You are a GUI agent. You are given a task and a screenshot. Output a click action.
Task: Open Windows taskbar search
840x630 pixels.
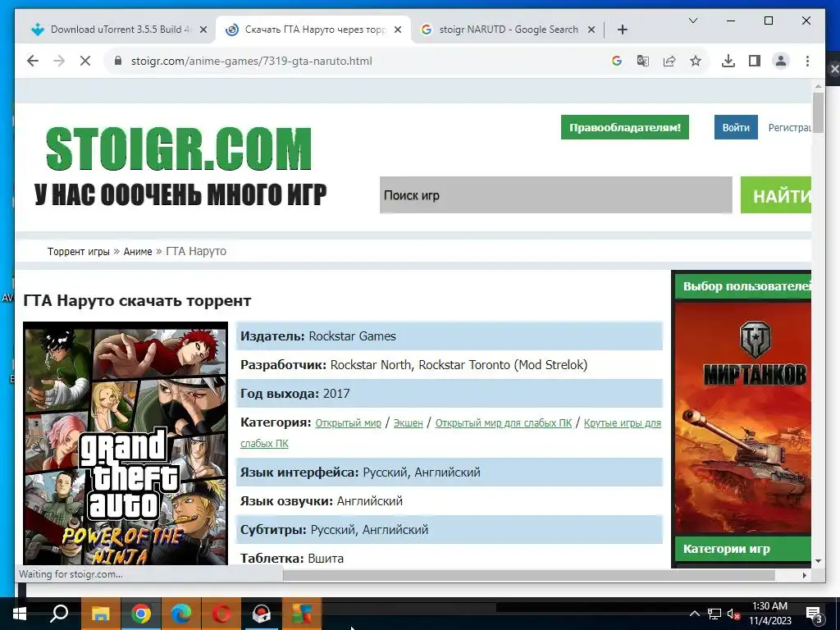(59, 614)
